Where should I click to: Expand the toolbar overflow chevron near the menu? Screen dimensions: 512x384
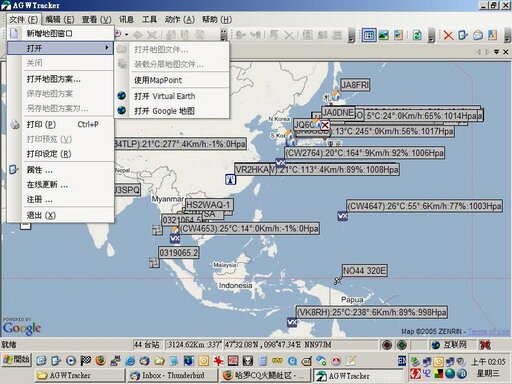(x=224, y=35)
